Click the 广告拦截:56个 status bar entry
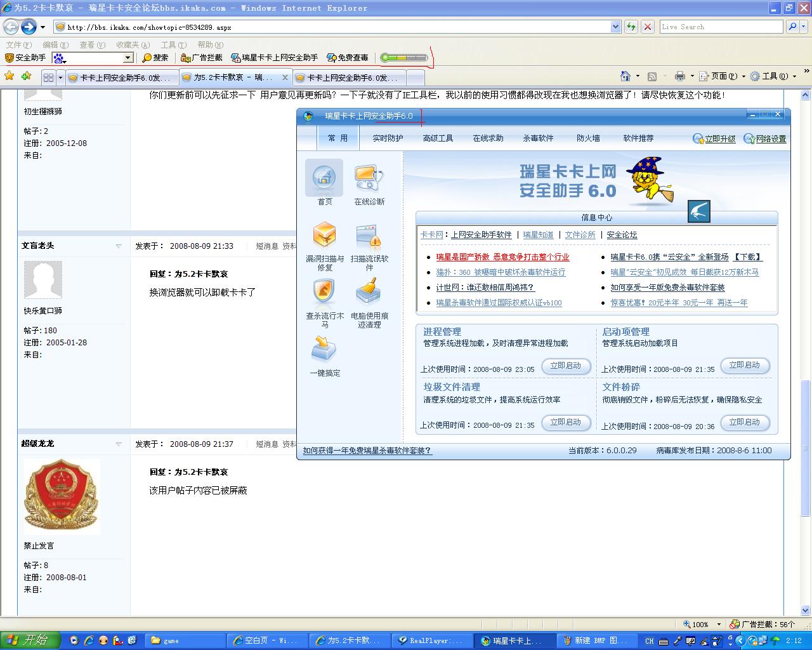This screenshot has width=812, height=650. (x=762, y=625)
